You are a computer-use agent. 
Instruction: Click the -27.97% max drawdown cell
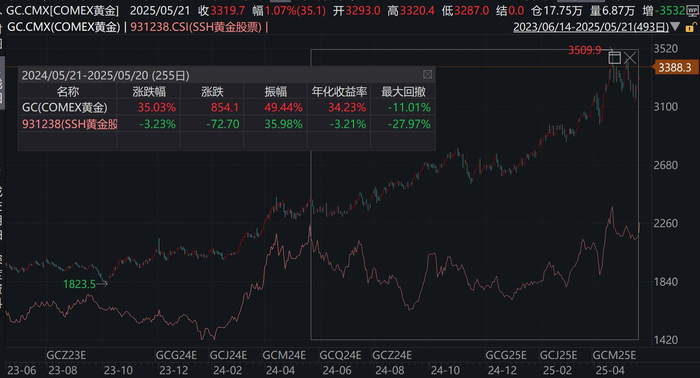(x=409, y=124)
